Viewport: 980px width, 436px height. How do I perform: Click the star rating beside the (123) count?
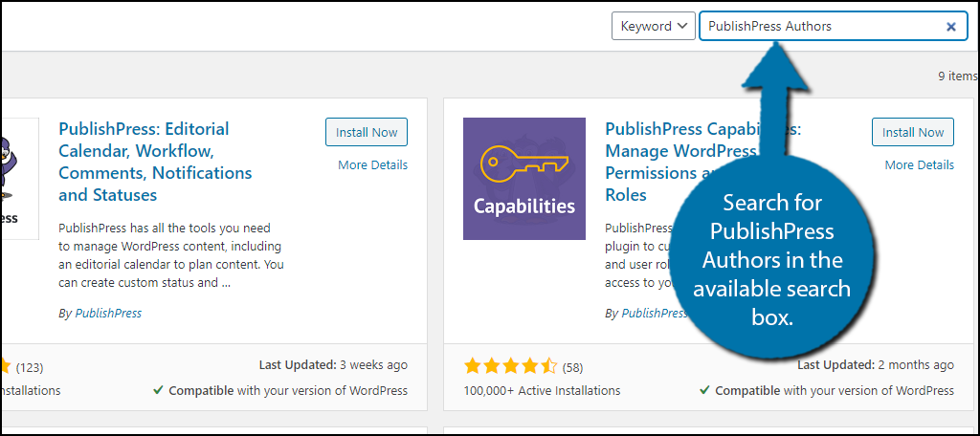5,366
